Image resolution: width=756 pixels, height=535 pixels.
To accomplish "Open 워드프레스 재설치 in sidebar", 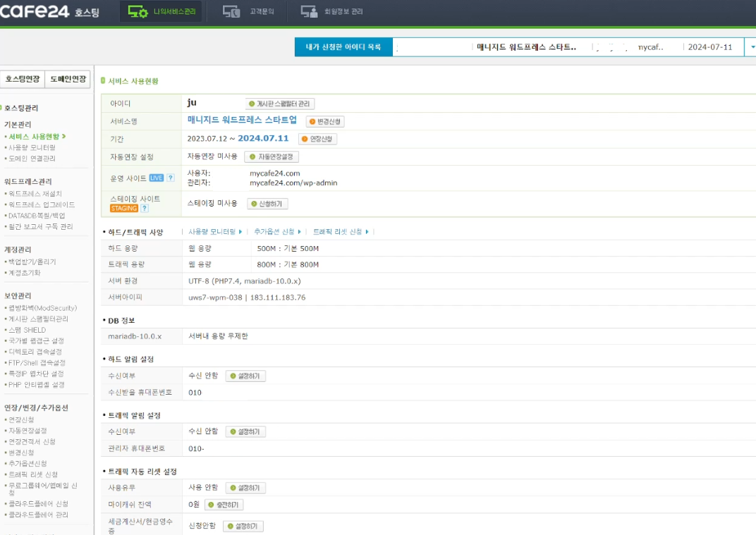I will (35, 194).
